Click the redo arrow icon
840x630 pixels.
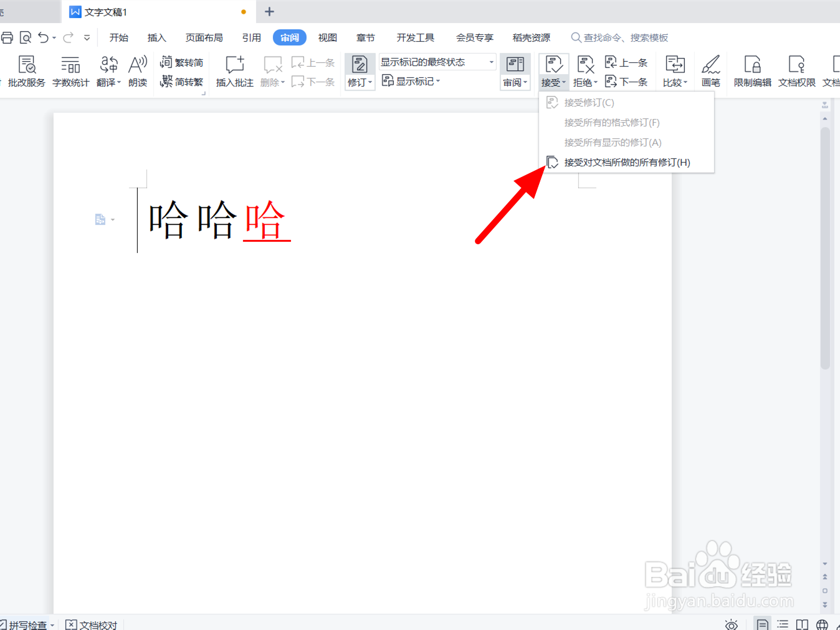click(68, 38)
